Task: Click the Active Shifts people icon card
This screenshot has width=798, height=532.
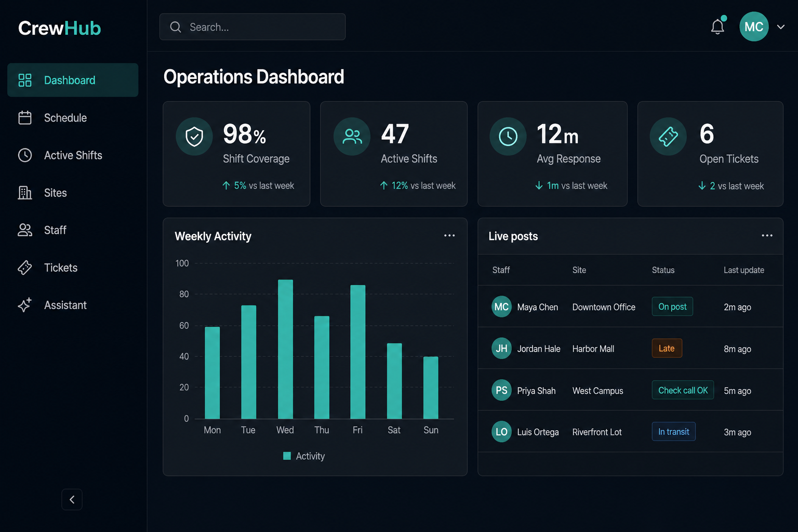Action: (352, 137)
